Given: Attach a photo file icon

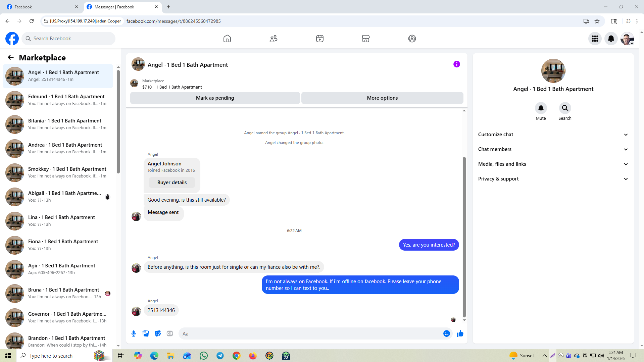Looking at the screenshot, I should pos(146,333).
